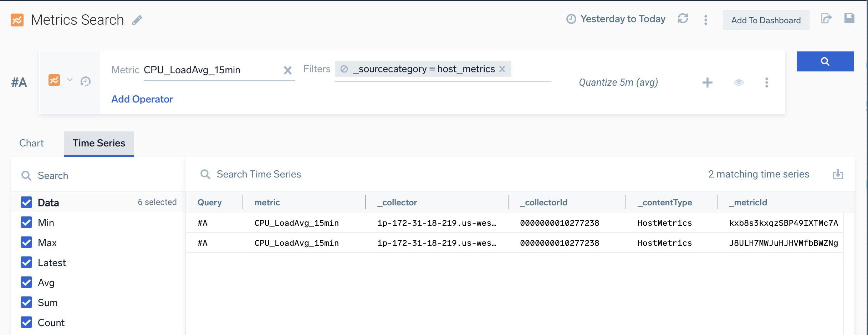
Task: Click the Search Time Series input field
Action: click(259, 174)
